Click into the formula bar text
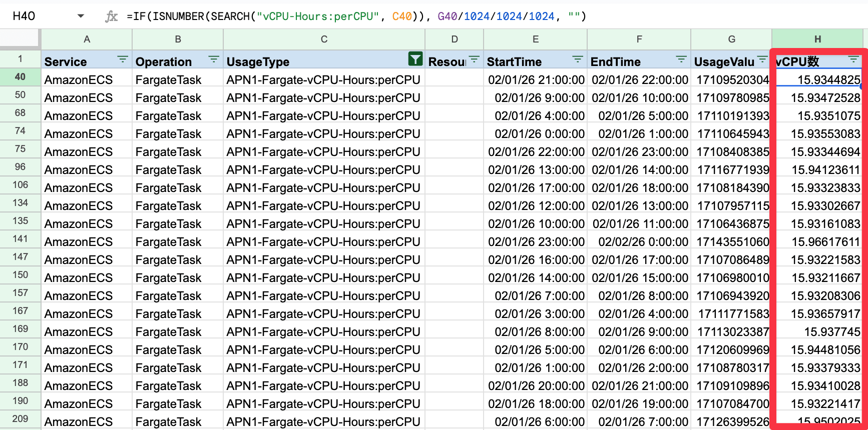The width and height of the screenshot is (868, 430). [356, 16]
